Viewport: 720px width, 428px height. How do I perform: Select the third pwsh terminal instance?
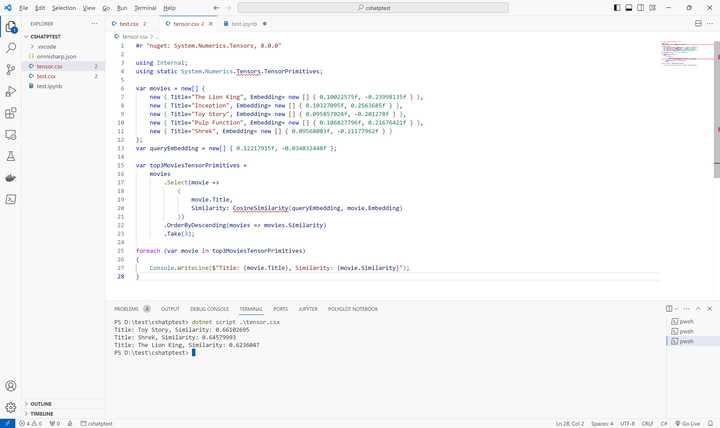coord(693,341)
